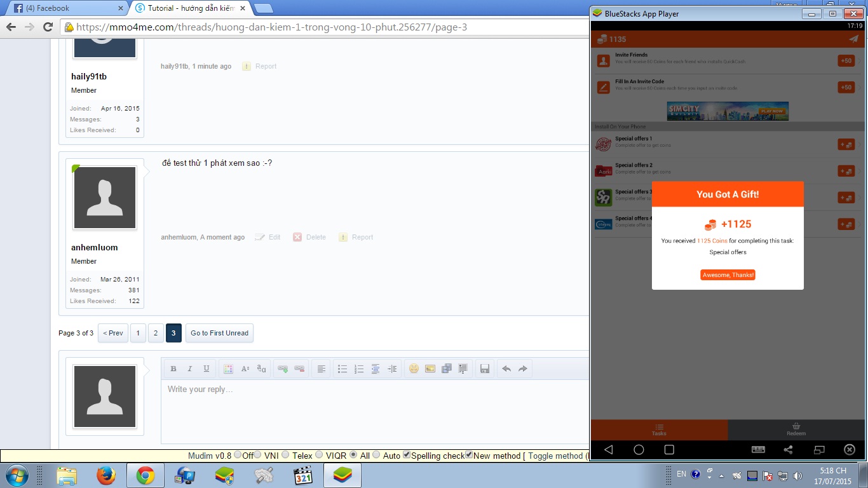This screenshot has height=488, width=868.
Task: Click the insert link icon in editor
Action: pos(283,369)
